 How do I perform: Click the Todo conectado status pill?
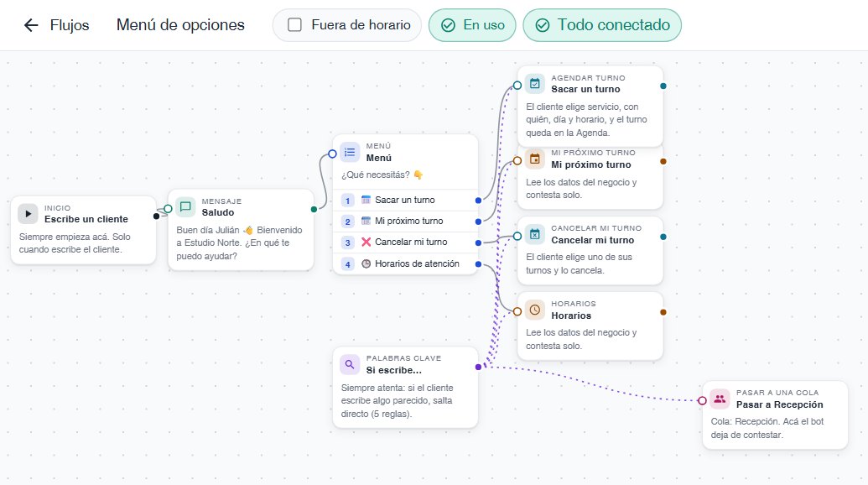coord(602,25)
